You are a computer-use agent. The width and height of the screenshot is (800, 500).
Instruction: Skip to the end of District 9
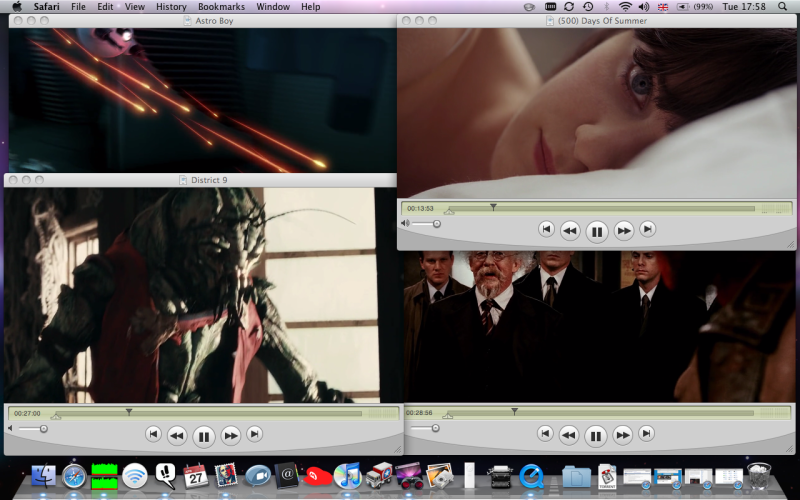(255, 434)
